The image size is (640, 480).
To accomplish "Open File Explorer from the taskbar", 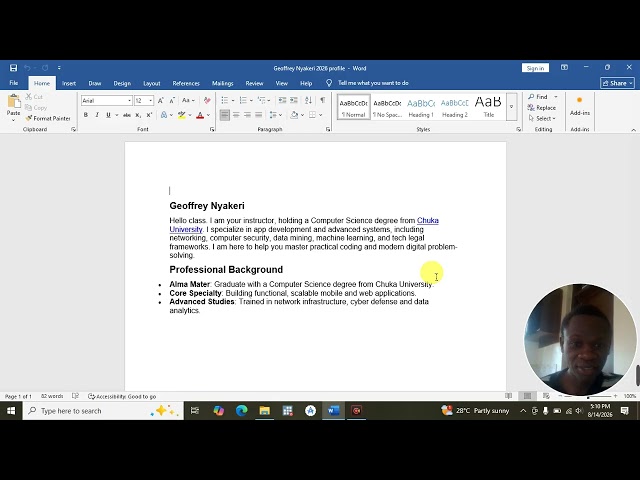I will 264,411.
